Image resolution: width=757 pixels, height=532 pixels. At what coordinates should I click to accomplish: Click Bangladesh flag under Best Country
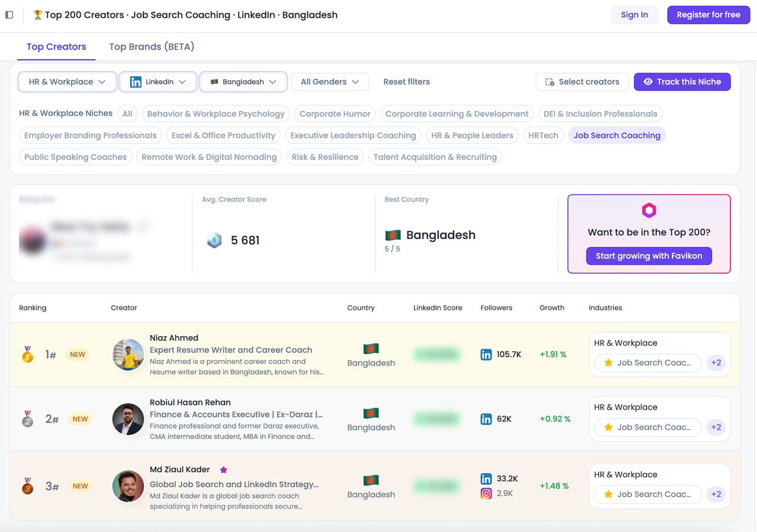[x=393, y=235]
